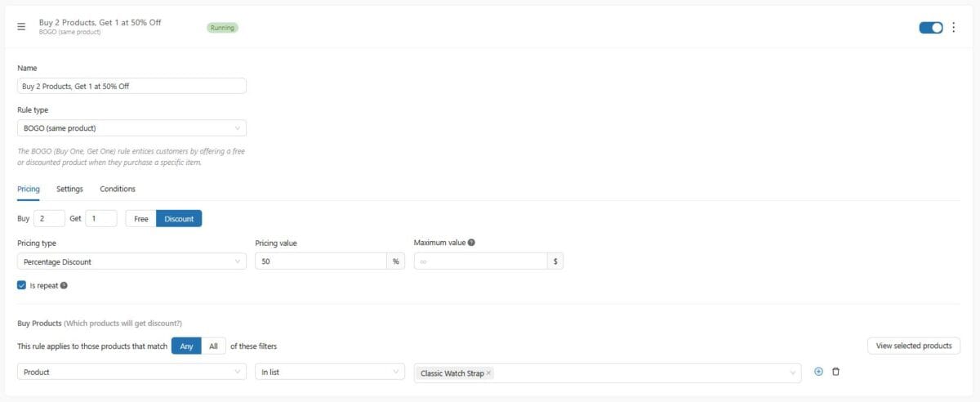The height and width of the screenshot is (402, 980).
Task: Open the Rule type dropdown
Action: [x=131, y=128]
